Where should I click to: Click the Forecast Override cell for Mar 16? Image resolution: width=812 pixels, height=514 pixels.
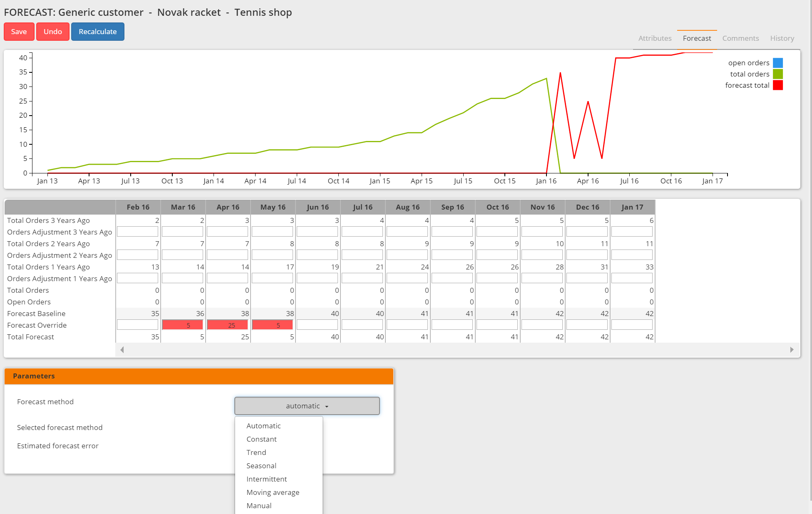click(182, 325)
